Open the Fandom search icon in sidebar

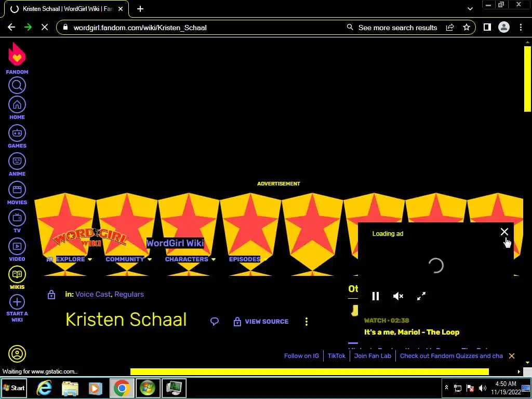click(x=17, y=85)
